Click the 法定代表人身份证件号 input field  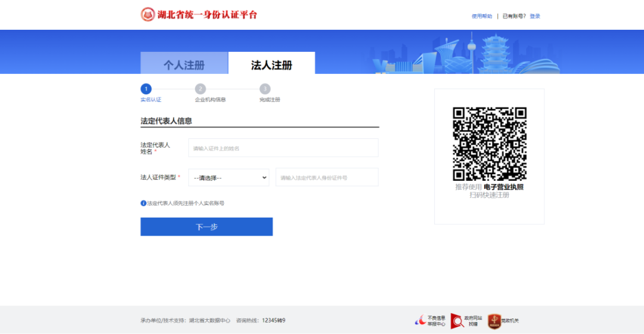327,177
